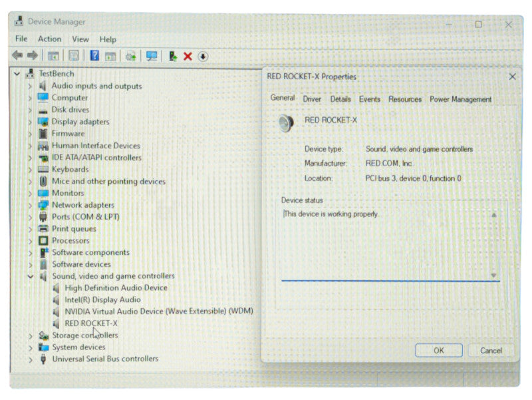The image size is (532, 400).
Task: Expand Human Interface Devices category
Action: (30, 146)
